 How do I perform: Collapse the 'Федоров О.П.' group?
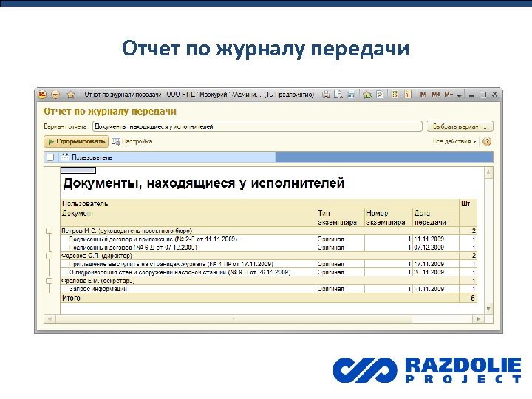(50, 256)
